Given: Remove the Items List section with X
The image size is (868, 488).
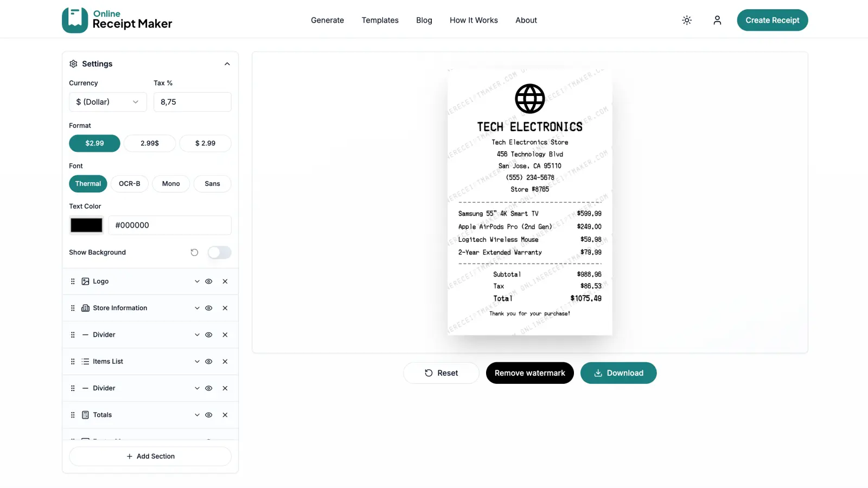Looking at the screenshot, I should pos(225,362).
